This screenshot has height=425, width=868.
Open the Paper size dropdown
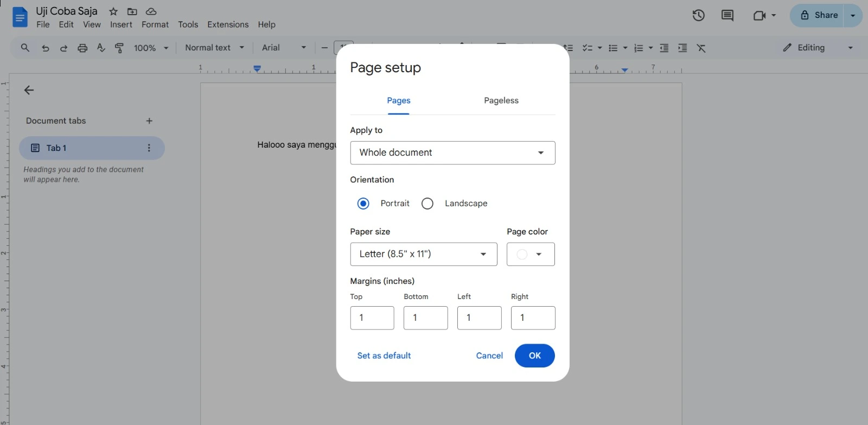point(423,254)
